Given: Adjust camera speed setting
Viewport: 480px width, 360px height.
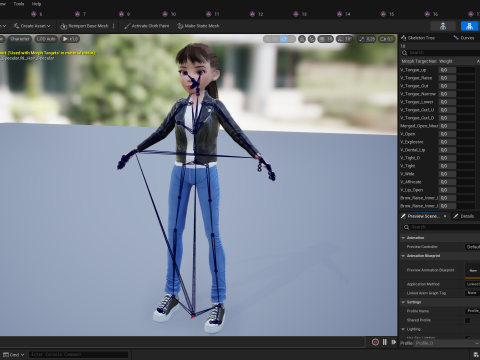Looking at the screenshot, I should click(x=386, y=39).
